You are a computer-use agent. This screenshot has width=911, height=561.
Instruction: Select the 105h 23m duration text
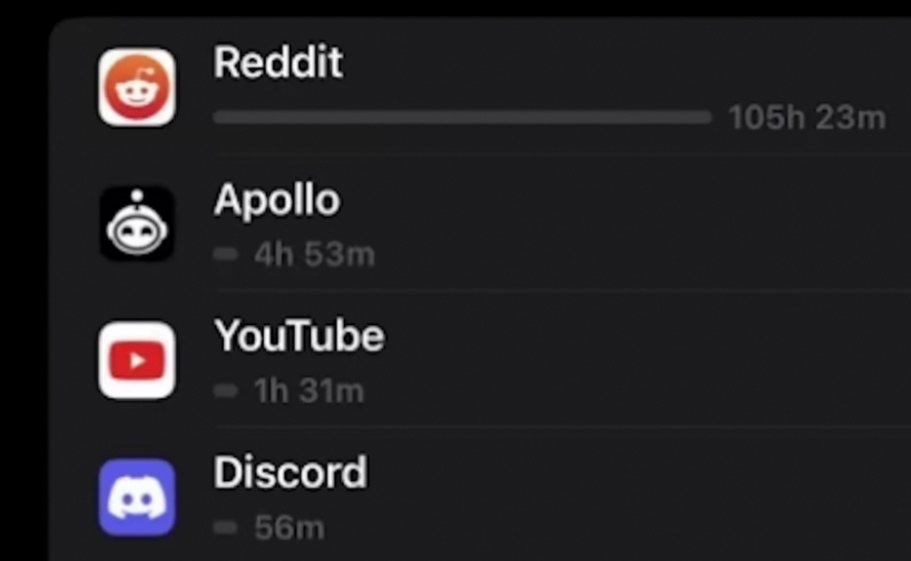click(x=807, y=118)
